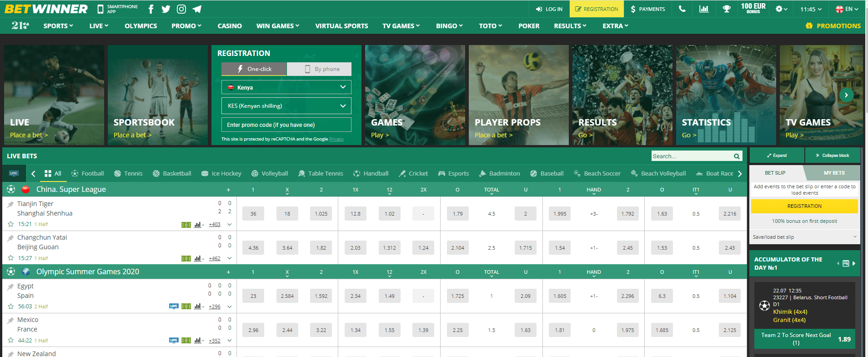Open the KES currency dropdown
The image size is (868, 357).
pos(286,106)
